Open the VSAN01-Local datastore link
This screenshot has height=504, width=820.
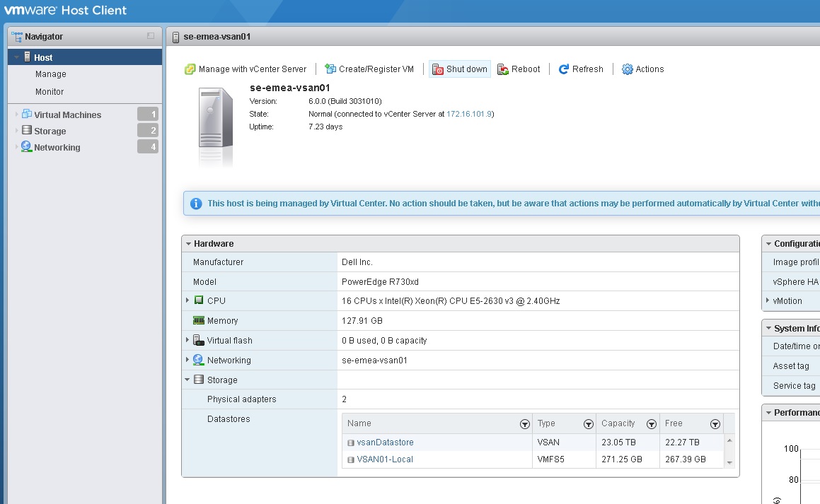[385, 459]
